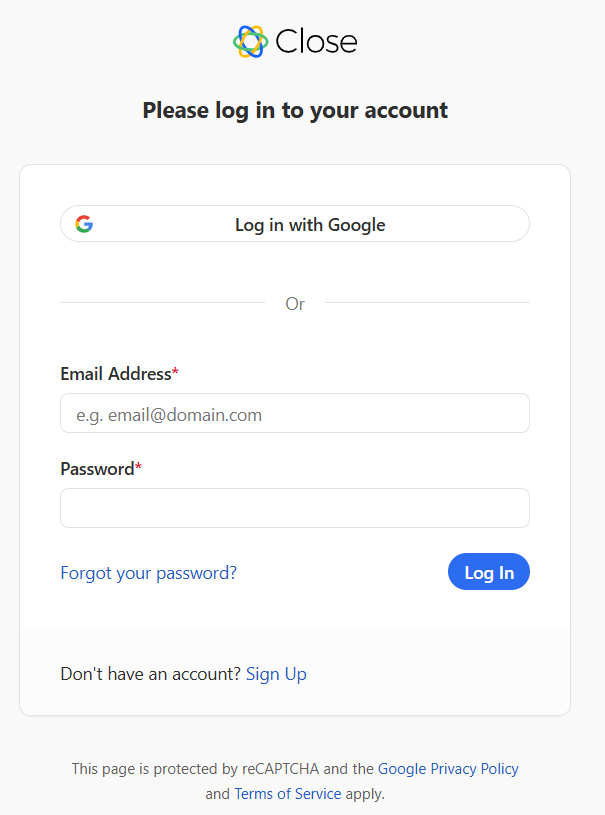Open the Terms of Service link
605x815 pixels.
pos(288,794)
